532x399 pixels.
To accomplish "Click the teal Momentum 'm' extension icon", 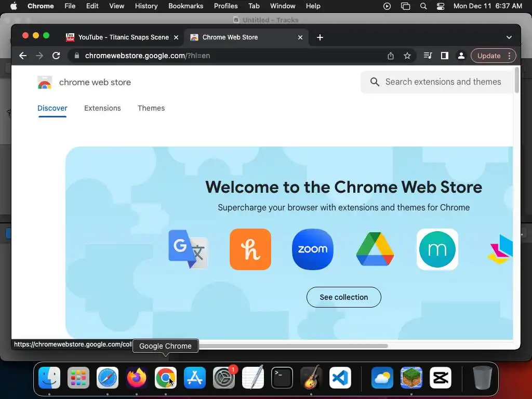I will (437, 249).
